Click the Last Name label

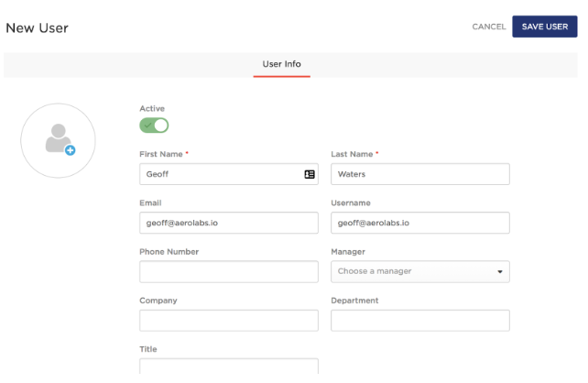click(x=352, y=154)
